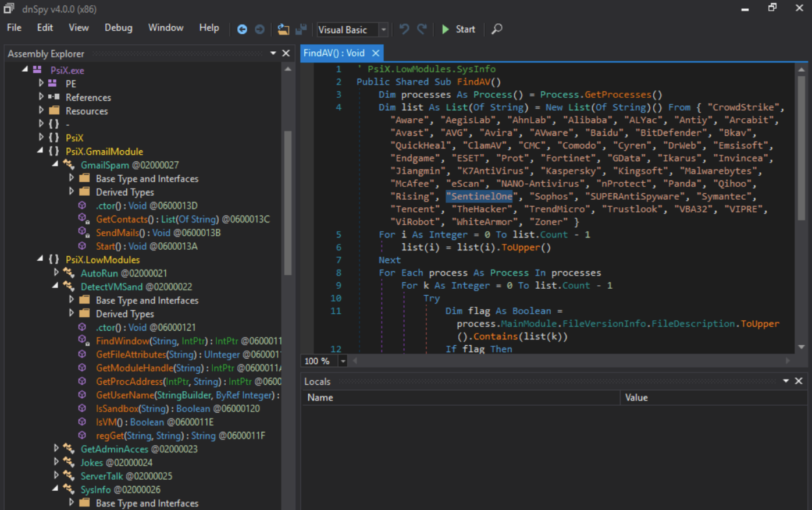Click the Undo toolbar icon

coord(404,29)
